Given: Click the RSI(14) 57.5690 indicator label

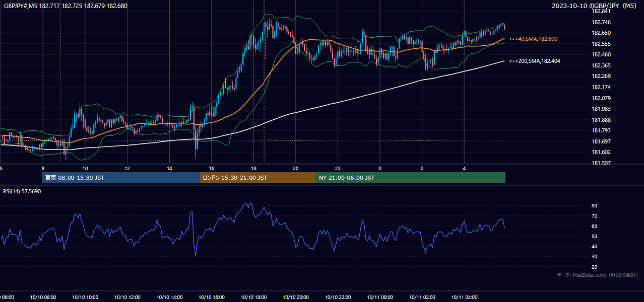Looking at the screenshot, I should pos(22,191).
